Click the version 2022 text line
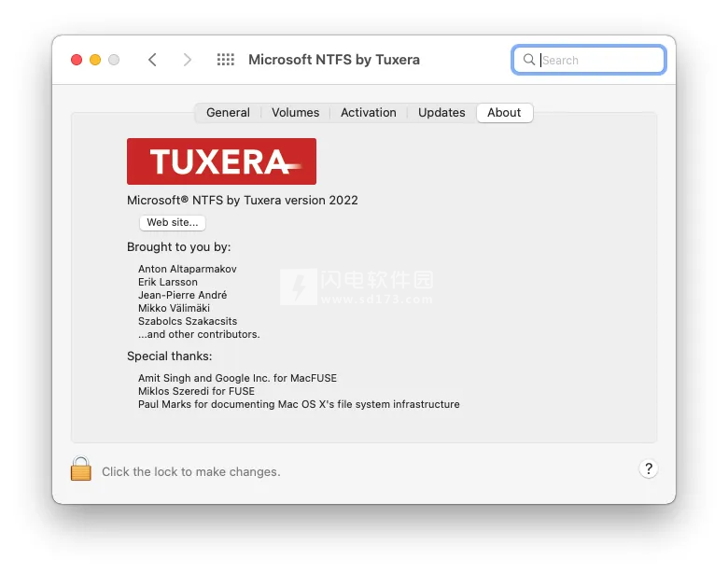 pos(243,200)
